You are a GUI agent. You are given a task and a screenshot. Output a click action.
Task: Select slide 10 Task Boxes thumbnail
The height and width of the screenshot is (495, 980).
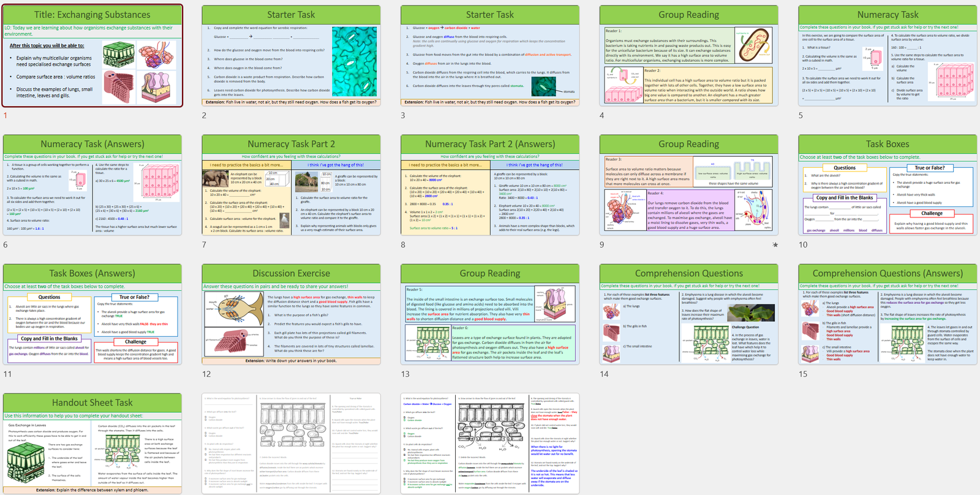[x=888, y=185]
